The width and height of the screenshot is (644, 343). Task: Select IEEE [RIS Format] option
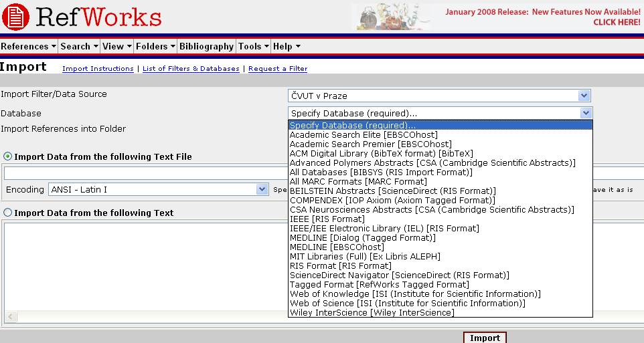(440, 219)
